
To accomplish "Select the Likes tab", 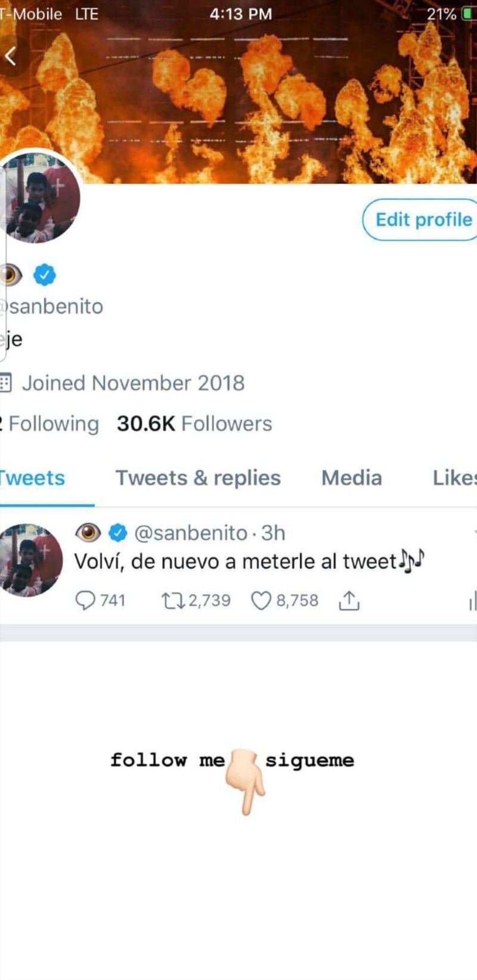I will coord(454,478).
